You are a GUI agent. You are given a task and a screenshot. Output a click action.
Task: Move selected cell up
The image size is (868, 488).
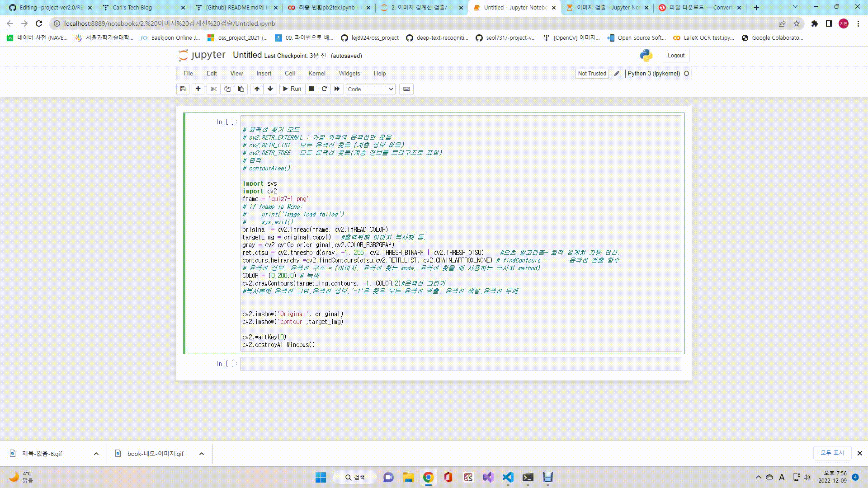click(257, 89)
